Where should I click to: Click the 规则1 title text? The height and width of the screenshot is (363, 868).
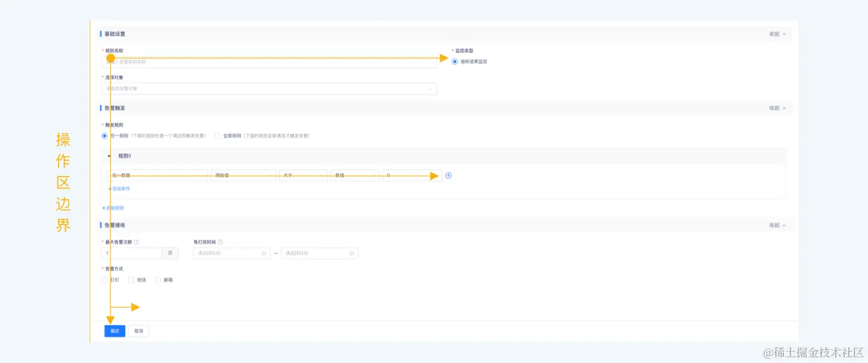[x=125, y=156]
